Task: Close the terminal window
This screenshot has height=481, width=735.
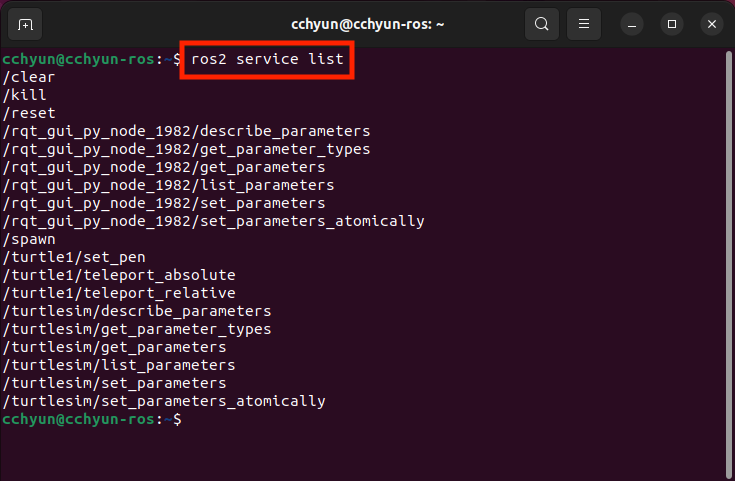Action: pyautogui.click(x=712, y=24)
